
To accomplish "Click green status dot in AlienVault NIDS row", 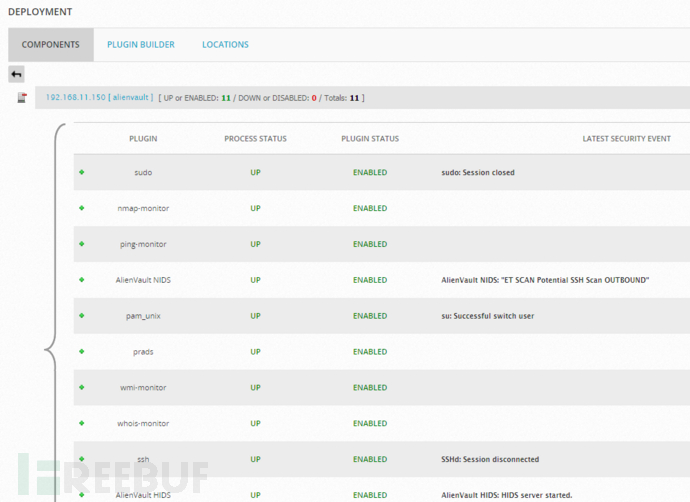I will point(81,280).
